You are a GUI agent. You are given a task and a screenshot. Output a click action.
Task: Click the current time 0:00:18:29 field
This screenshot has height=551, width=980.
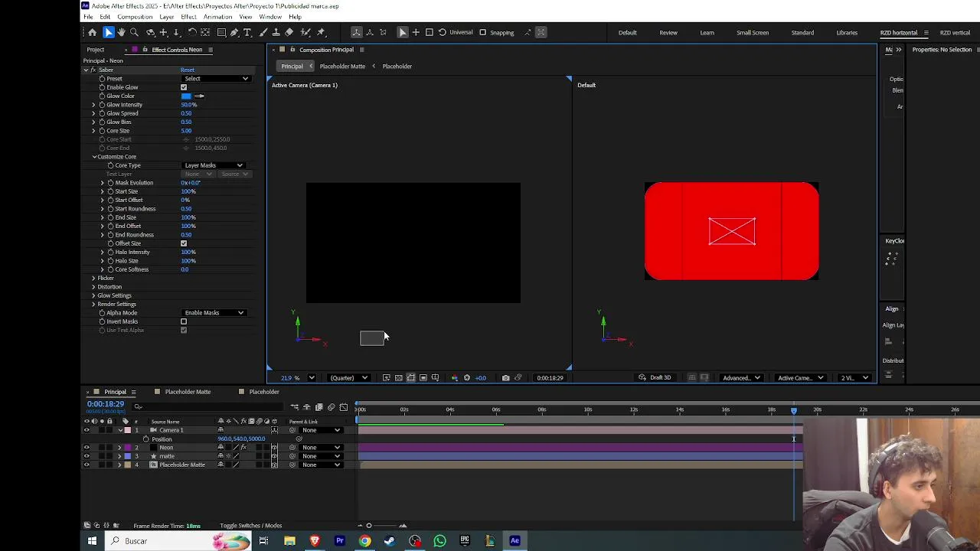(x=106, y=404)
